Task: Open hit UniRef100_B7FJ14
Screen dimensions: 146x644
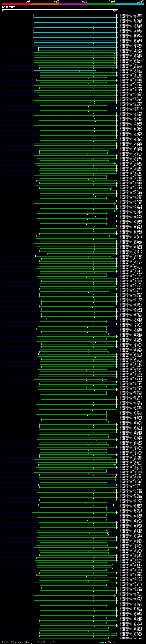Action: point(131,20)
